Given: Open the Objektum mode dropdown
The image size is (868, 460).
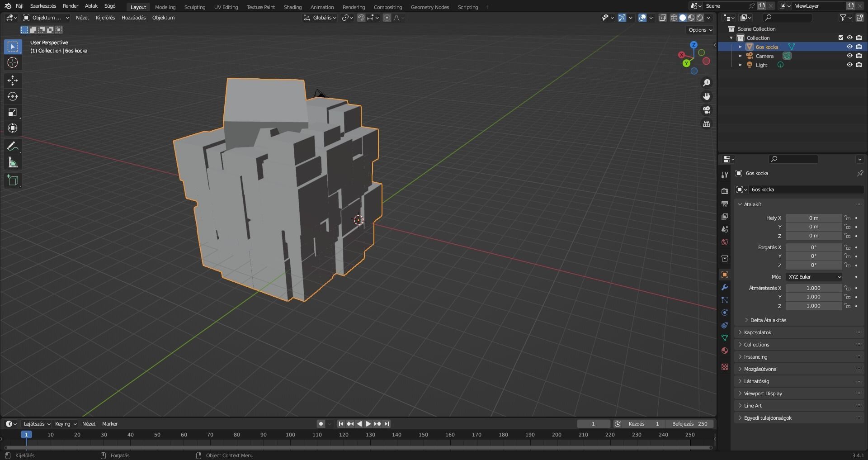Looking at the screenshot, I should coord(46,18).
